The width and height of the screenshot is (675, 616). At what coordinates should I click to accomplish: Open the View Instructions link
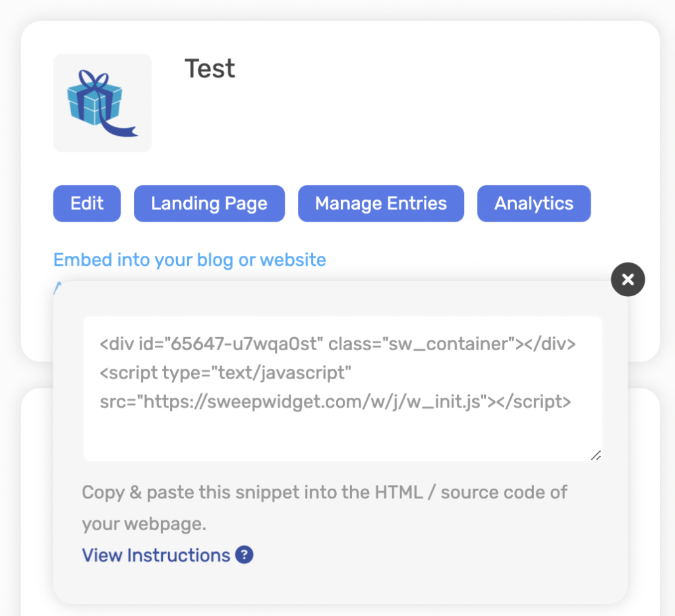click(156, 555)
